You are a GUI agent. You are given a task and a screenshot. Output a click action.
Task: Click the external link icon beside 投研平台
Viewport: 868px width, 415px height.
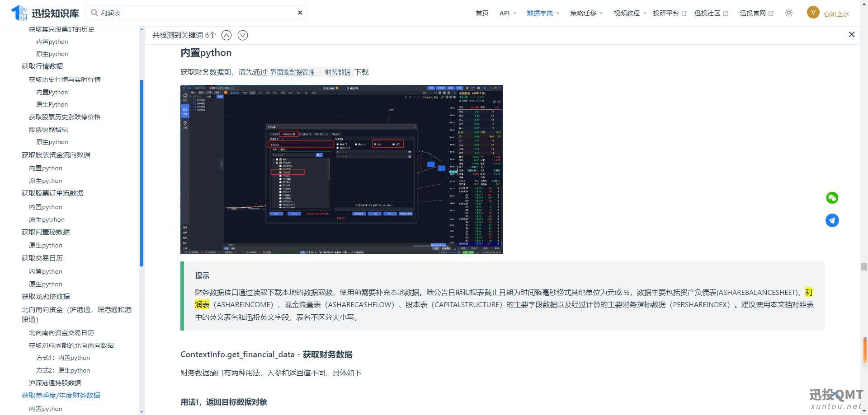684,13
